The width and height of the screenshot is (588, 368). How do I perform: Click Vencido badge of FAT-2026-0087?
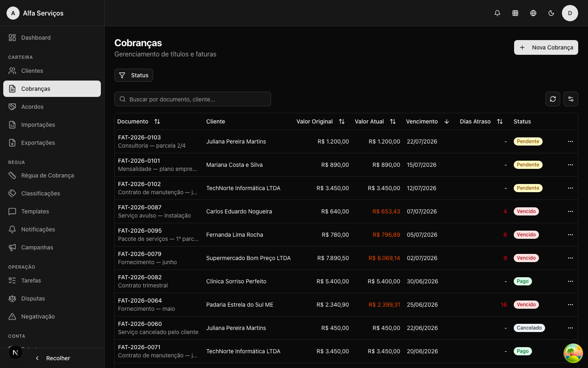[x=526, y=211]
